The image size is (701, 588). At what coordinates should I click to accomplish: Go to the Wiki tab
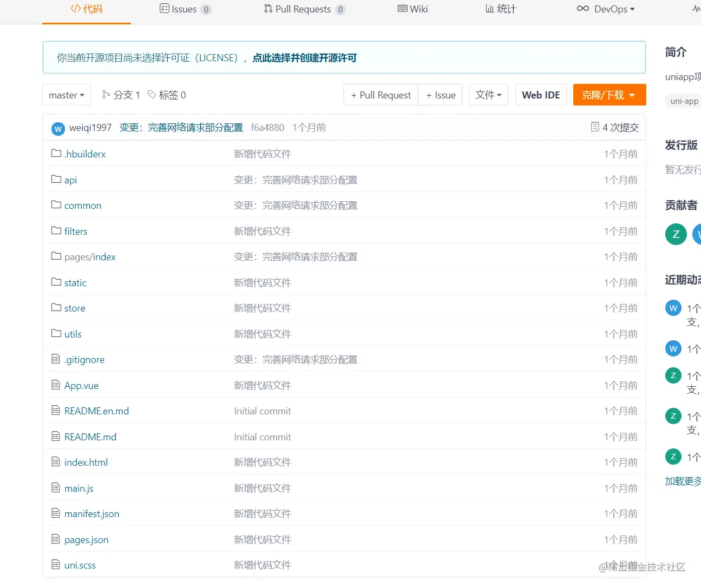(x=412, y=9)
